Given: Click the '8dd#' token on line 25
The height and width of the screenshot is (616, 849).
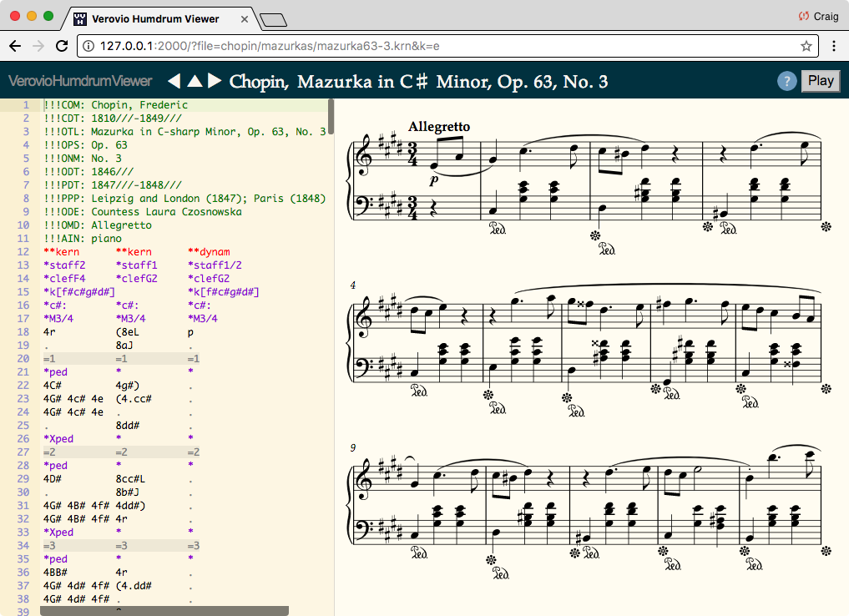Looking at the screenshot, I should tap(128, 426).
